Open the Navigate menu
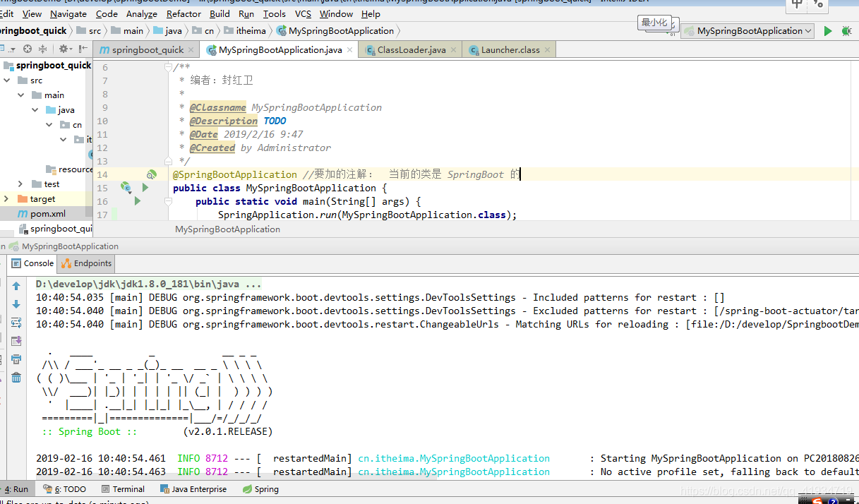This screenshot has width=859, height=504. [68, 13]
